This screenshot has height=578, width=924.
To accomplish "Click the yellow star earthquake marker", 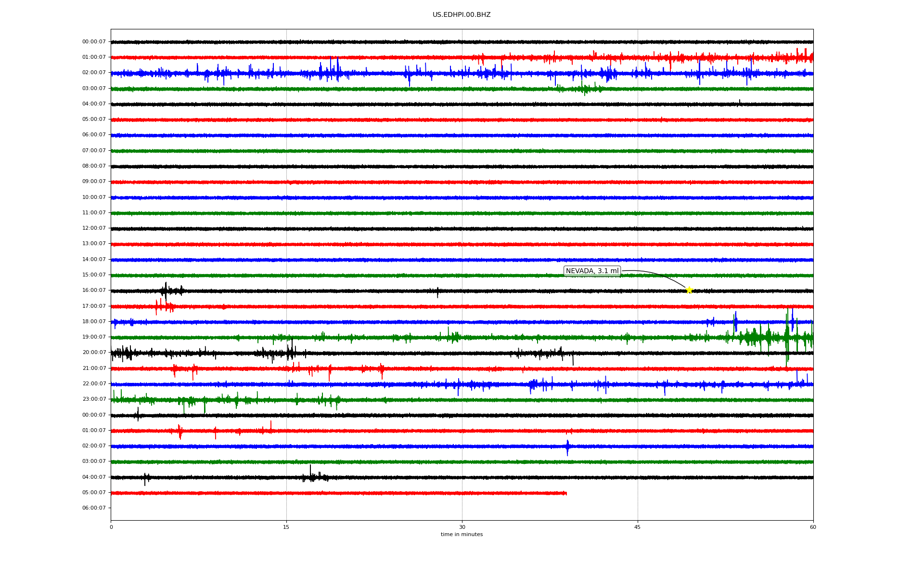I will 689,290.
